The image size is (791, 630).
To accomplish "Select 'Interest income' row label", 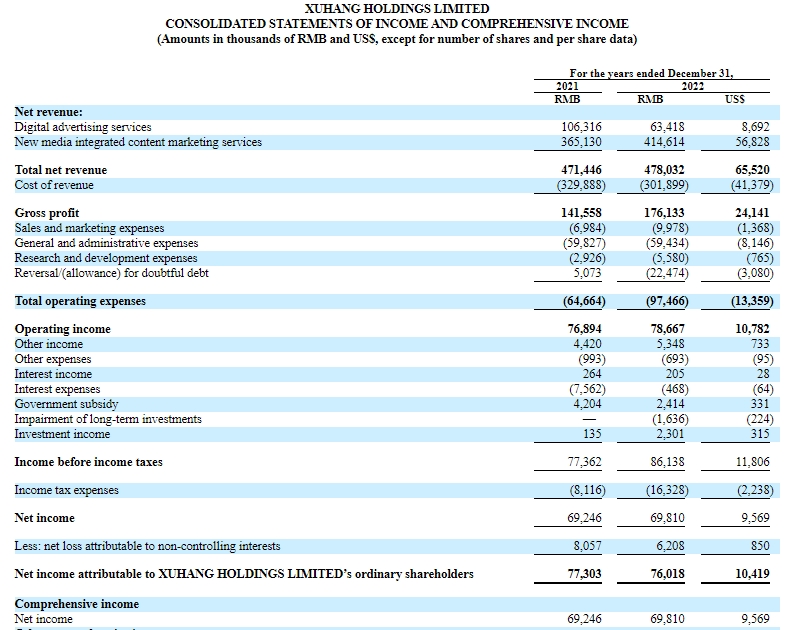I will click(x=53, y=374).
